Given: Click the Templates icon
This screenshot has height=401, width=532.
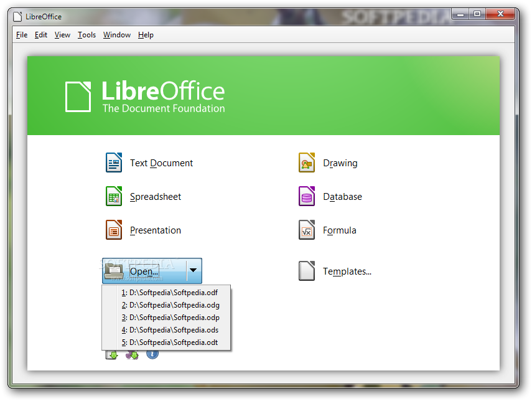Looking at the screenshot, I should pyautogui.click(x=306, y=271).
